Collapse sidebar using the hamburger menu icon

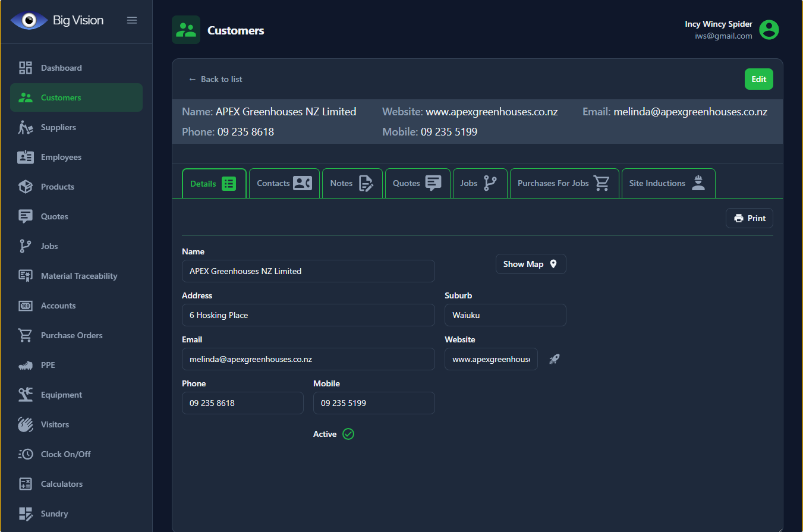pos(132,20)
